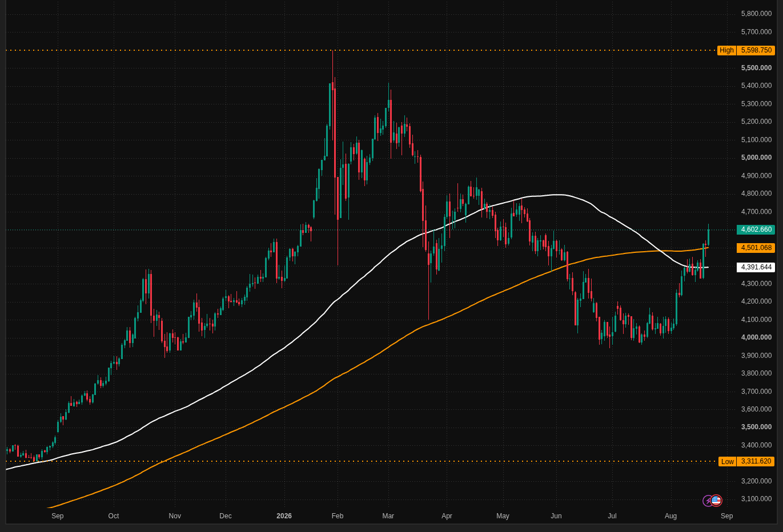Click the Mar label on time axis

(388, 516)
